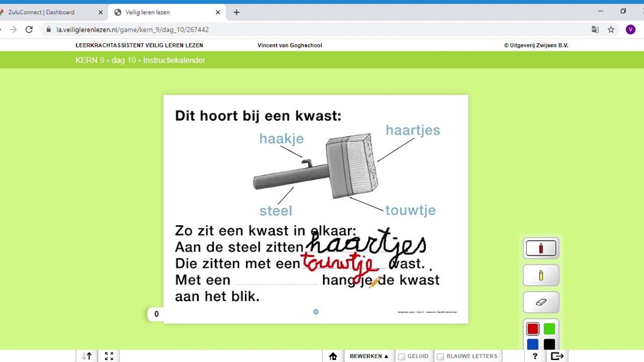Screen dimensions: 644x362
Task: Select the red pen drawing tool
Action: pos(541,248)
